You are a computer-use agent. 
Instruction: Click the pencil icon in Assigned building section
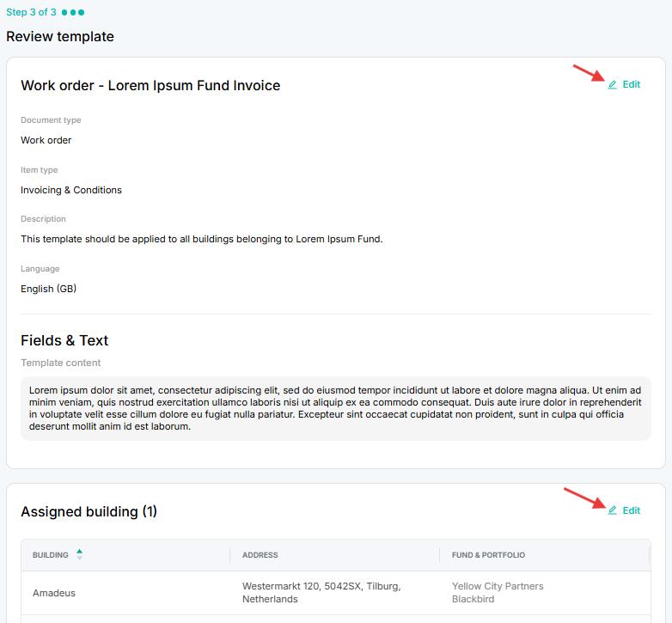click(613, 510)
